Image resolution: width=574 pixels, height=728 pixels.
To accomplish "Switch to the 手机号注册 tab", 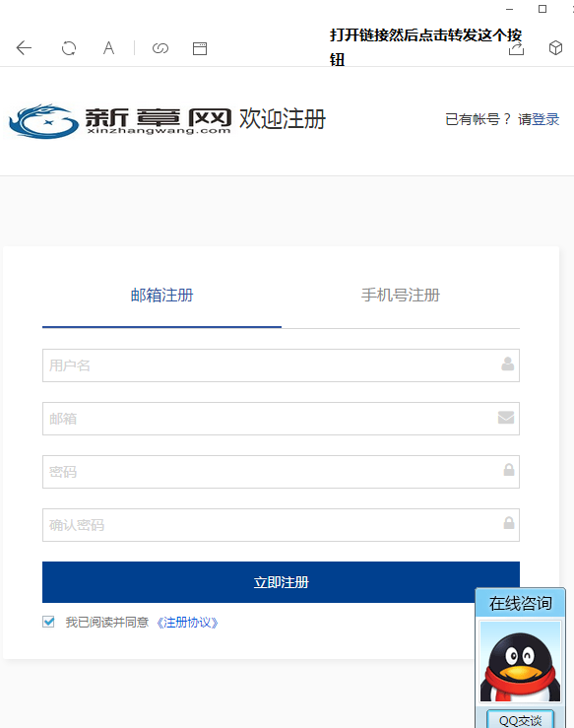I will [401, 295].
